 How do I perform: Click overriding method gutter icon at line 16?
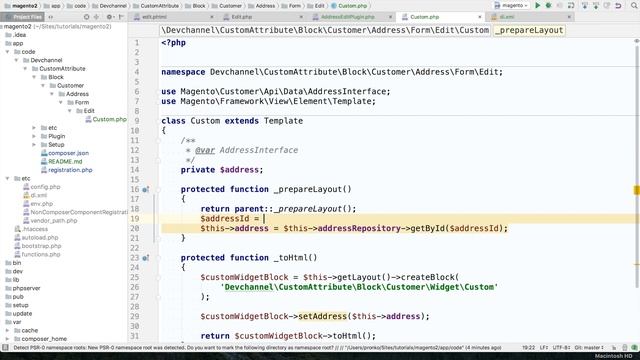[145, 189]
